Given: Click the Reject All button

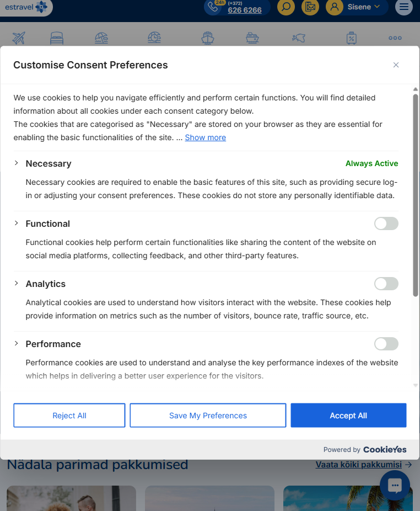Looking at the screenshot, I should 69,415.
